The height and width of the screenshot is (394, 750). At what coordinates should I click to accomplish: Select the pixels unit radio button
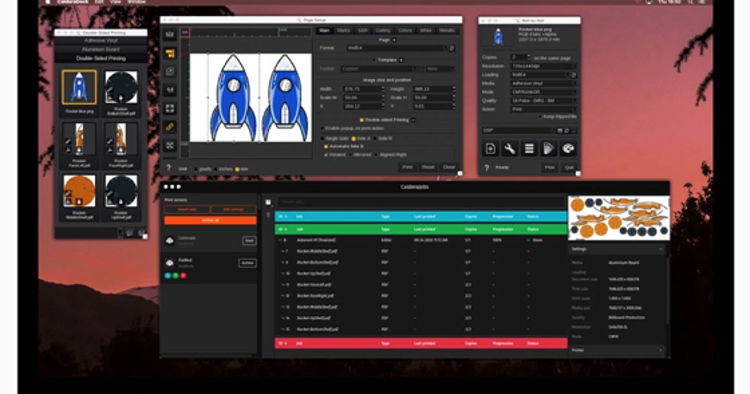tap(196, 169)
